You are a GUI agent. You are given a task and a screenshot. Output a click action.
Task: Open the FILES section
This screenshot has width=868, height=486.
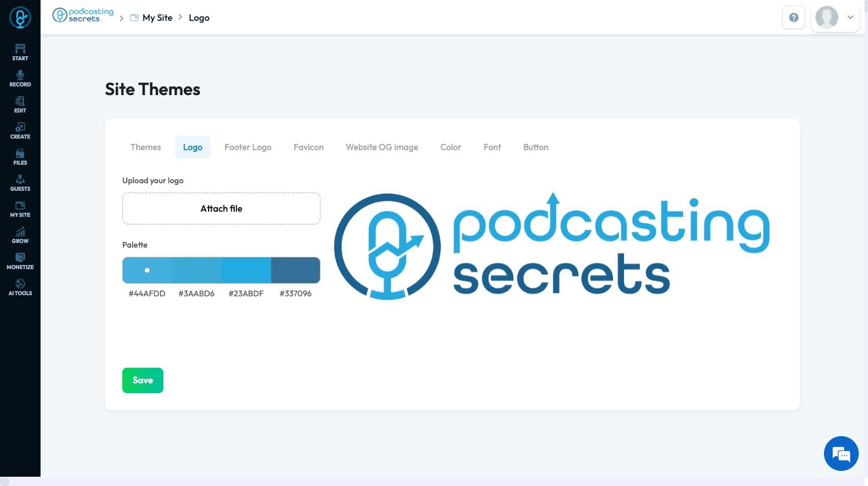point(20,157)
